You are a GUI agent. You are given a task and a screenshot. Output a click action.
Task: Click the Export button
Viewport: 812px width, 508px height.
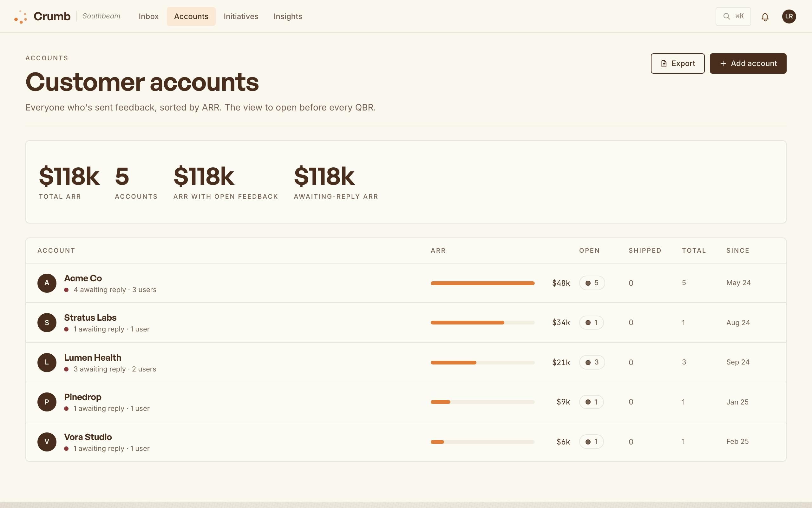pyautogui.click(x=678, y=63)
